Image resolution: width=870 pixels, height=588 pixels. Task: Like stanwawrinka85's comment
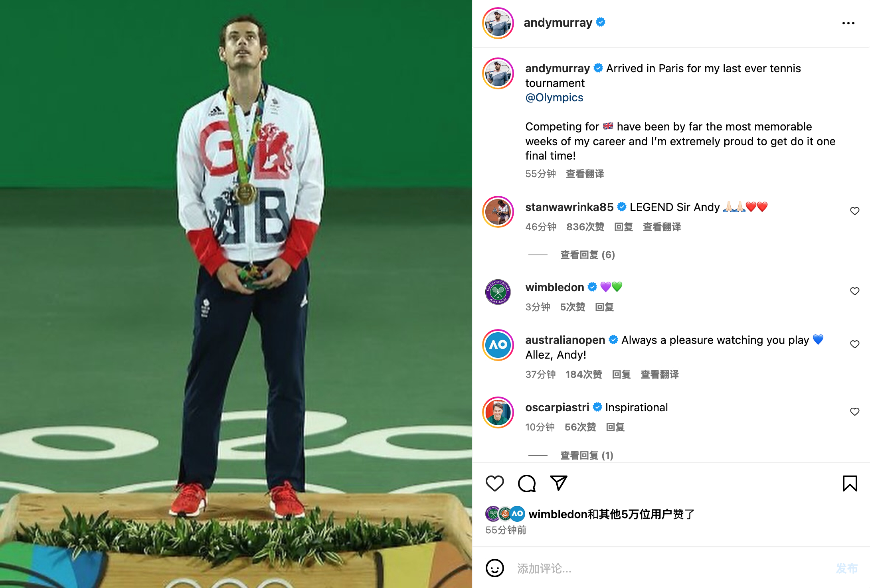(855, 211)
